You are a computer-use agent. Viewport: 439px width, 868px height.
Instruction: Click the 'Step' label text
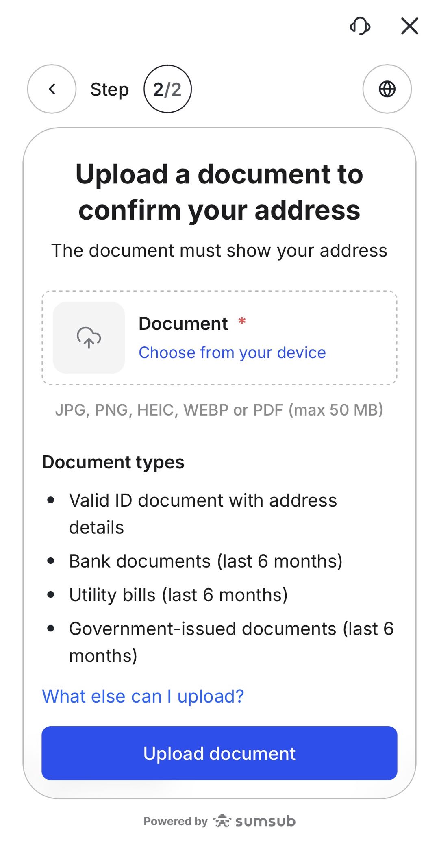click(x=110, y=89)
